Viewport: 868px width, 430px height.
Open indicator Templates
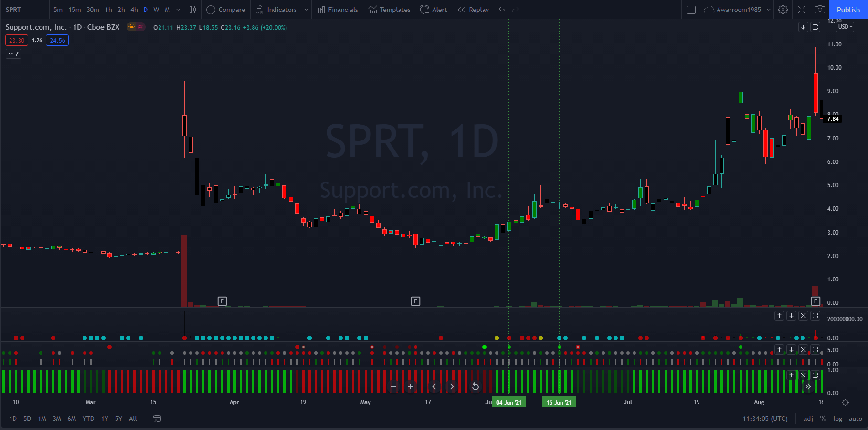[x=389, y=10]
